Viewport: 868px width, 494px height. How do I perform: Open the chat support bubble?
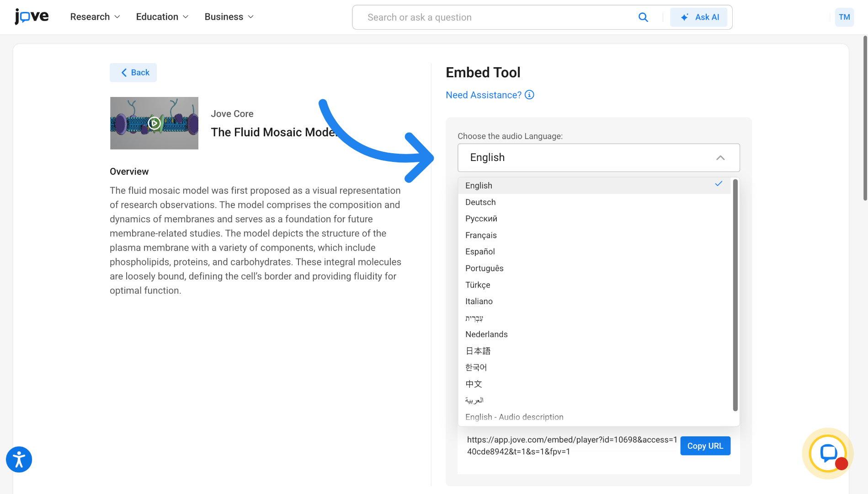tap(828, 453)
